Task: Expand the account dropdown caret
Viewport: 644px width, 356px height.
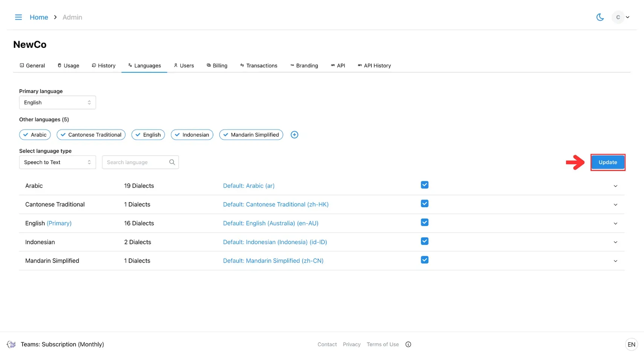Action: [628, 17]
